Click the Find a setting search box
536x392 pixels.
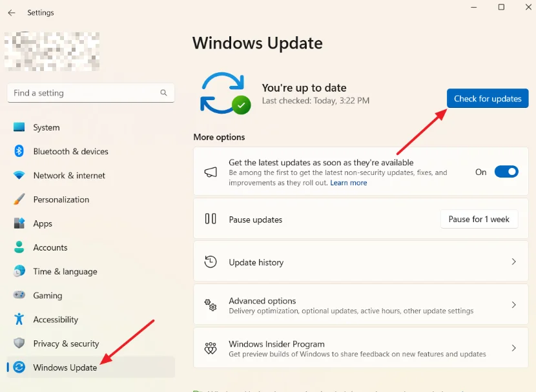click(x=91, y=92)
